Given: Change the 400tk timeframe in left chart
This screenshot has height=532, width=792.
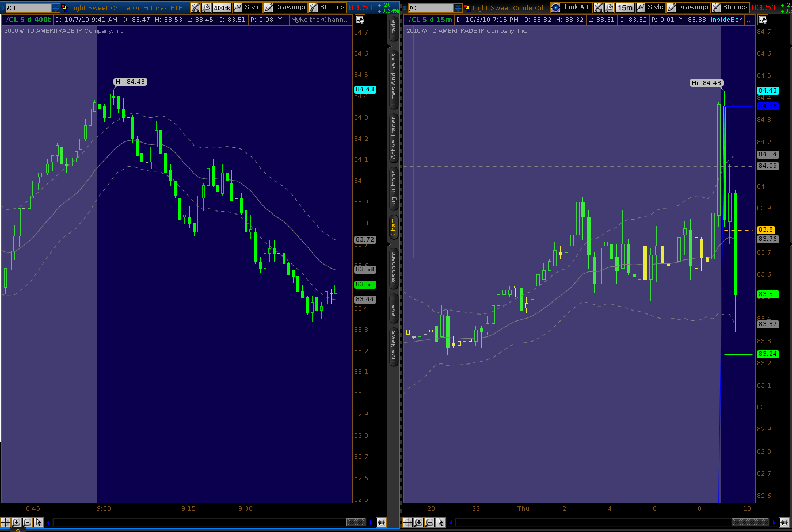Looking at the screenshot, I should (x=222, y=7).
